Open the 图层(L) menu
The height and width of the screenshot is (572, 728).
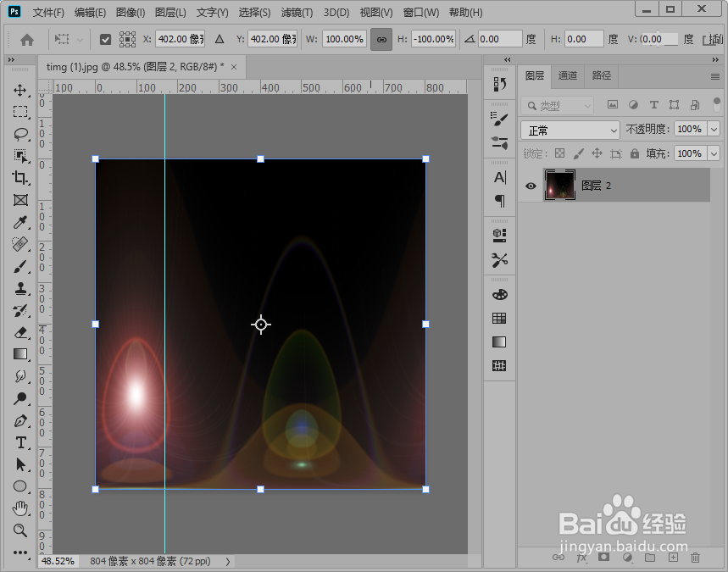click(x=170, y=13)
